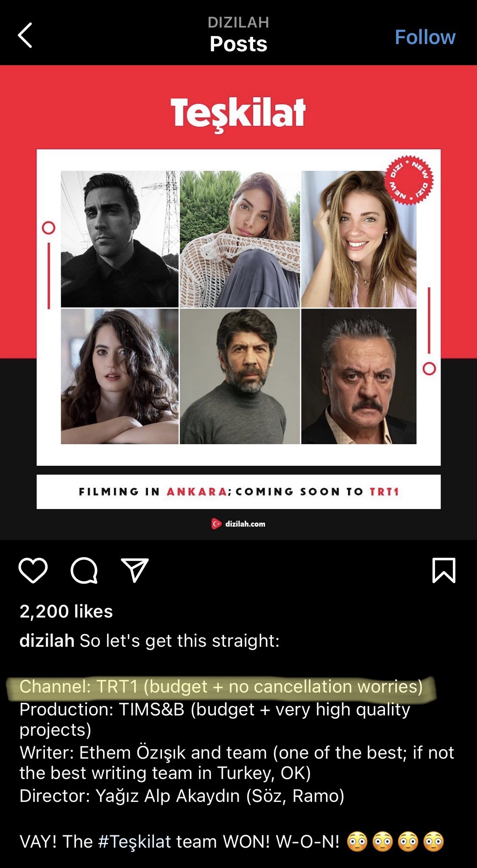Share post using paper plane icon

click(135, 570)
